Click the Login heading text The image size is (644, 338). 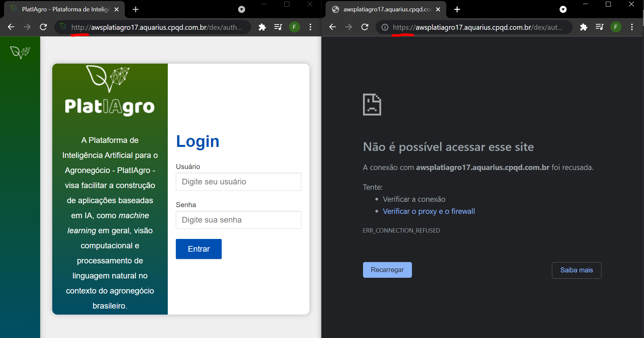(198, 141)
